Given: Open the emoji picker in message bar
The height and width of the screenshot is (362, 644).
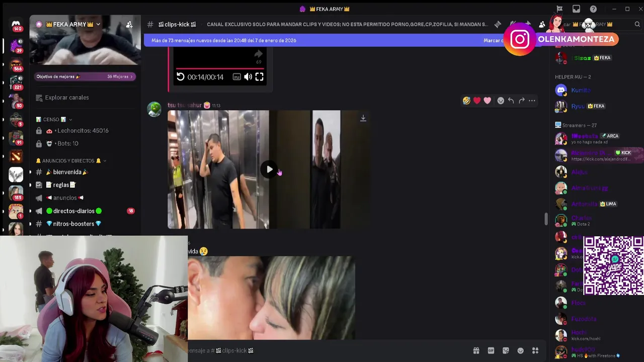Looking at the screenshot, I should (521, 350).
